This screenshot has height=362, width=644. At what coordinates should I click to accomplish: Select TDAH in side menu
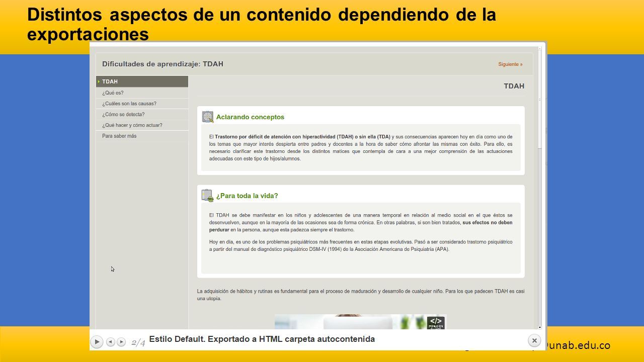[142, 81]
